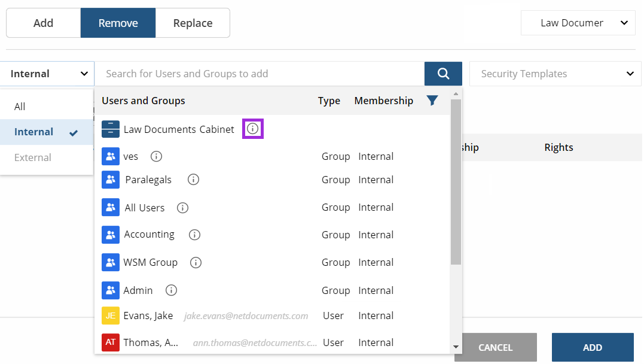This screenshot has width=644, height=364.
Task: Switch the list filter to External
Action: (32, 157)
